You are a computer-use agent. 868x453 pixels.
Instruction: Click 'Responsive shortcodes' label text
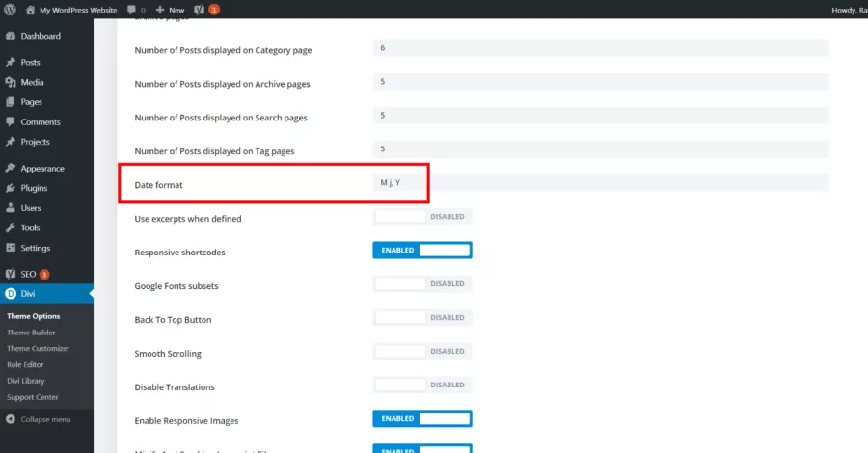tap(179, 253)
